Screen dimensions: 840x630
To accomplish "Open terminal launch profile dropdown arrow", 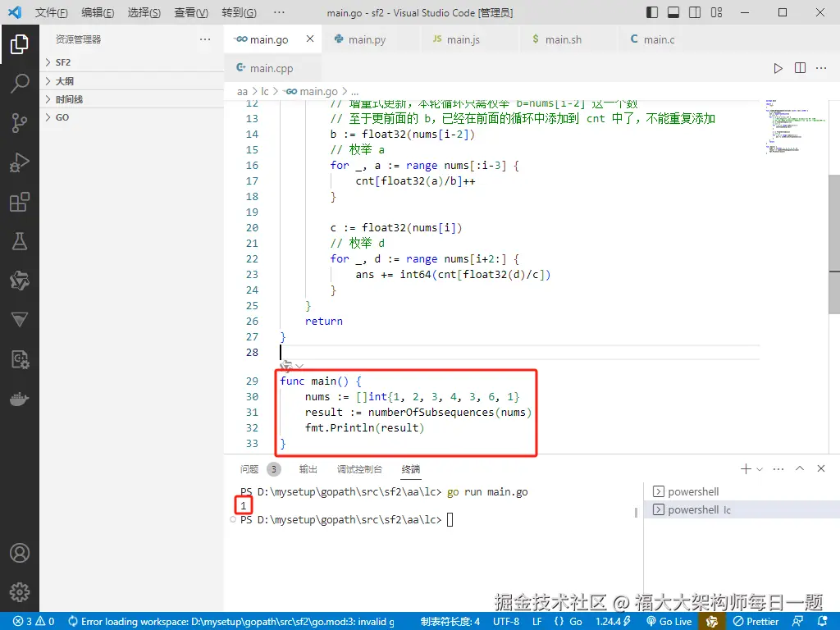I will [759, 469].
